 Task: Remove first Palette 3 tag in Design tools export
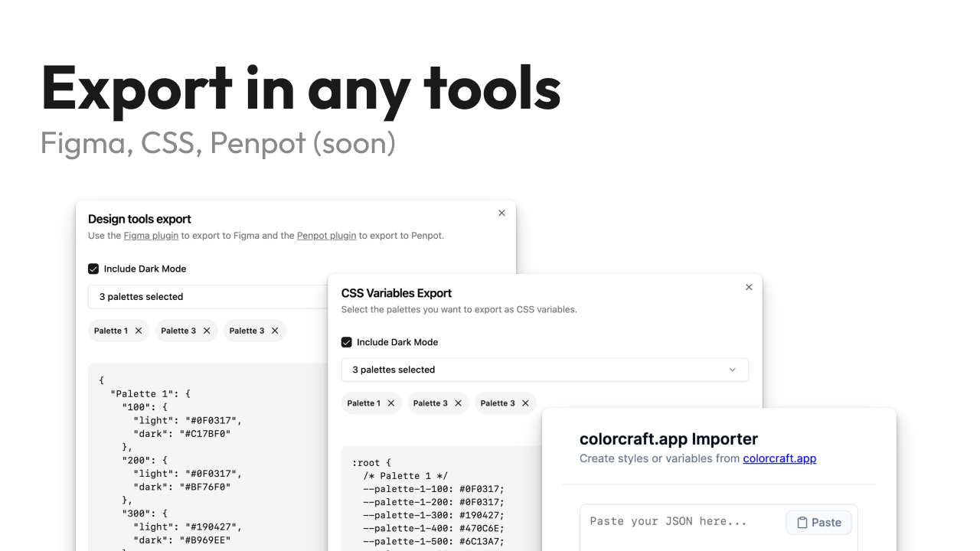click(206, 331)
